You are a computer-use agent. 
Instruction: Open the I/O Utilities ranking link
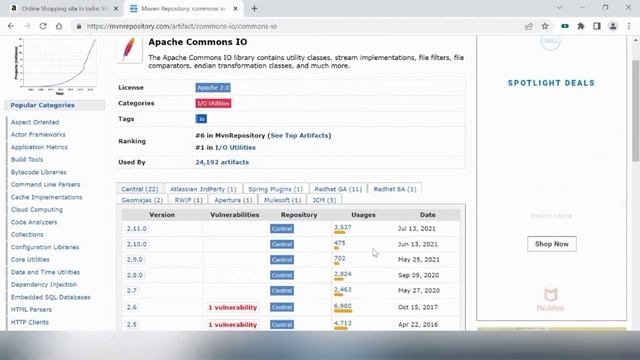click(x=236, y=147)
